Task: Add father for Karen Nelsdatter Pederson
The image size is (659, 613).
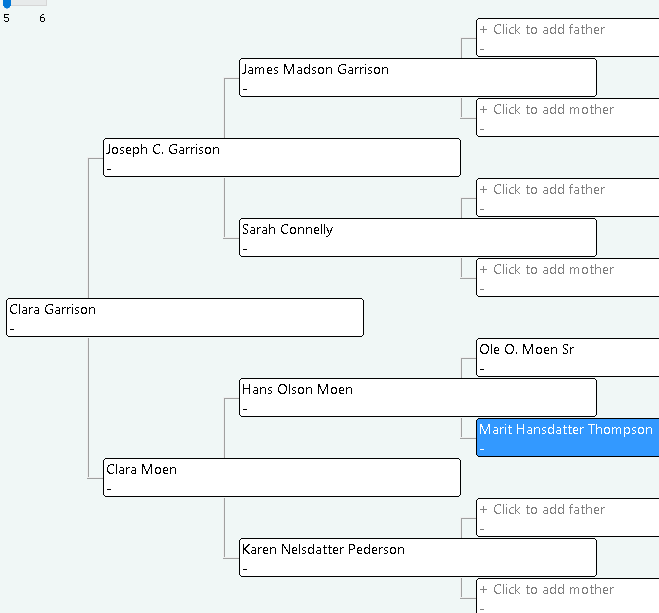Action: (568, 518)
